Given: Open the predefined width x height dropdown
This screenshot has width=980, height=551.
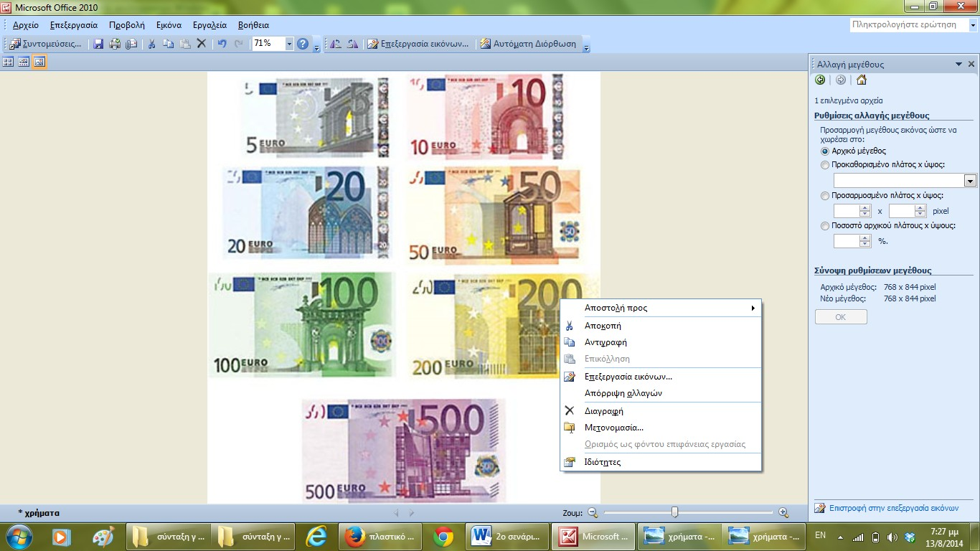Looking at the screenshot, I should click(971, 181).
